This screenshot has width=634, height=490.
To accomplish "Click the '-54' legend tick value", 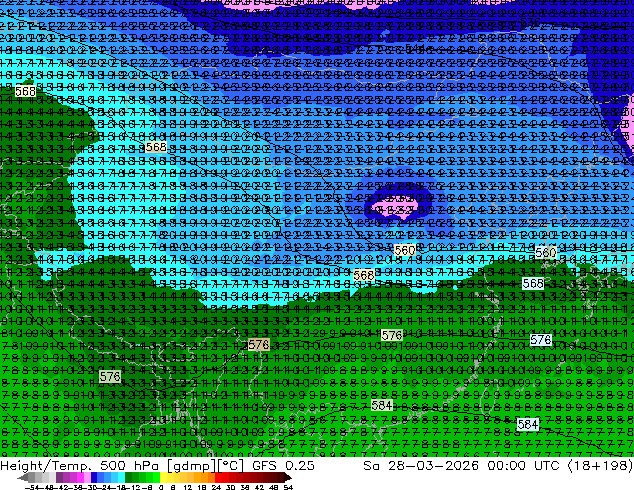I will tap(31, 487).
